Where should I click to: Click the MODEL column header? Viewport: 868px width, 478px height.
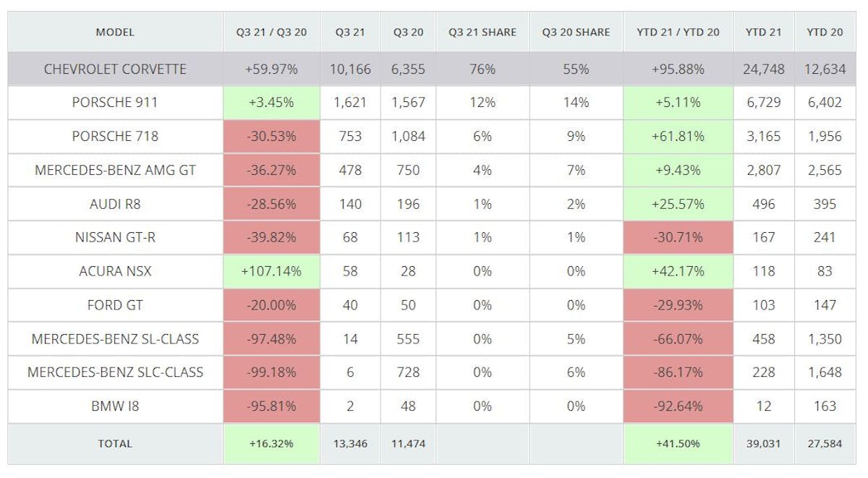[115, 32]
